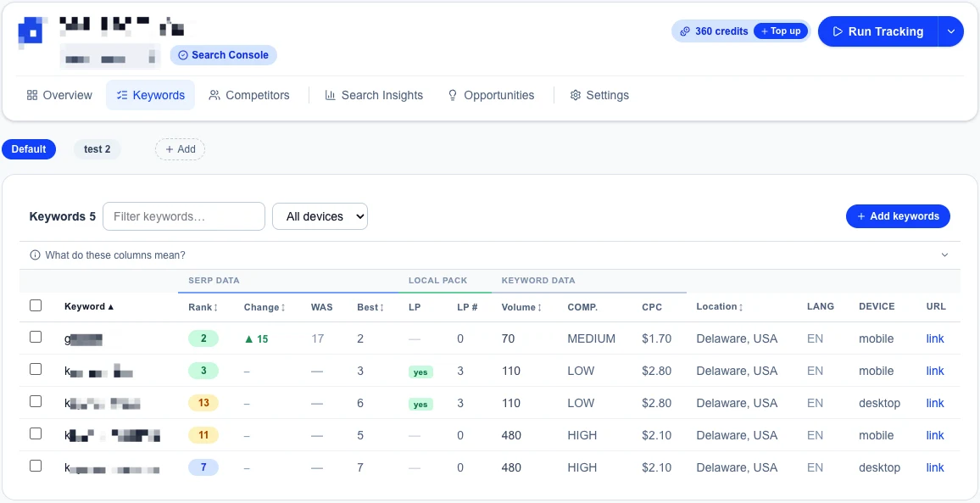Click the WAS value 17
Image resolution: width=980 pixels, height=503 pixels.
coord(318,339)
